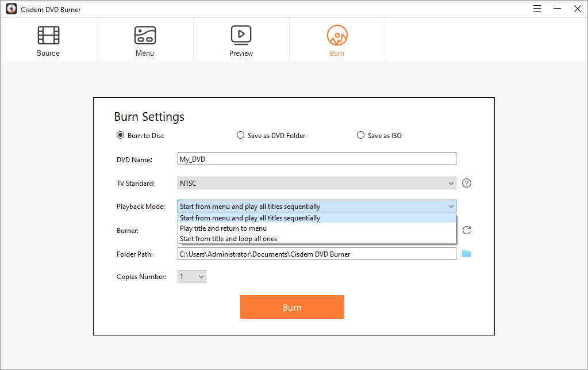Click the DVD Name input field
Screen dimensions: 588x370
tap(317, 159)
